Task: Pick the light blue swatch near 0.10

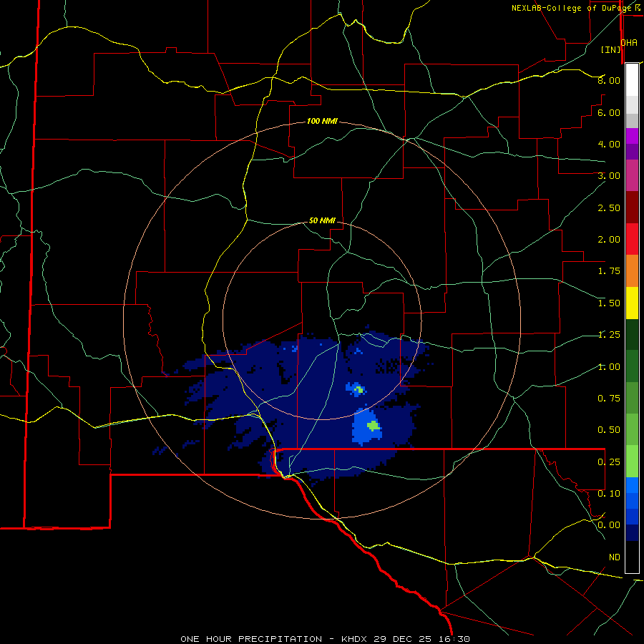Action: 632,485
